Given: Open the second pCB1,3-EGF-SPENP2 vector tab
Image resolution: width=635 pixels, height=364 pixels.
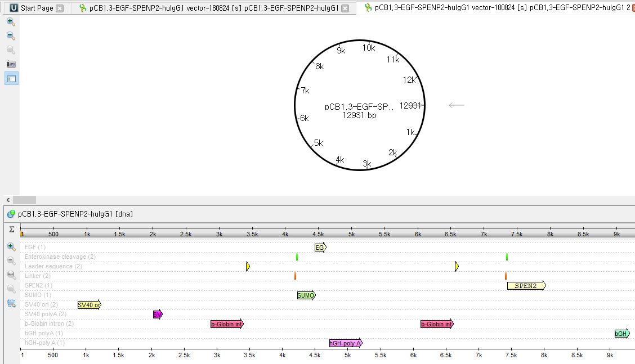Looking at the screenshot, I should point(495,8).
